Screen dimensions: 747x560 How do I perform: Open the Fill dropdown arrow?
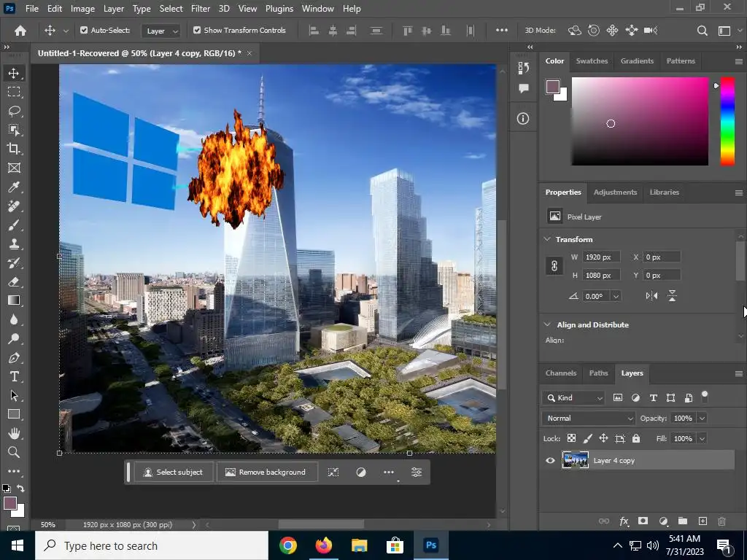pos(702,438)
